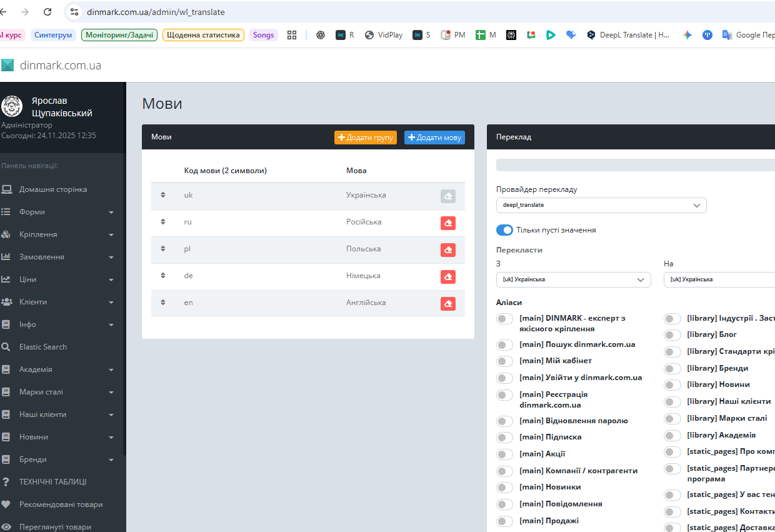Grab the sort handle for de row
Image resolution: width=775 pixels, height=532 pixels.
coord(163,276)
